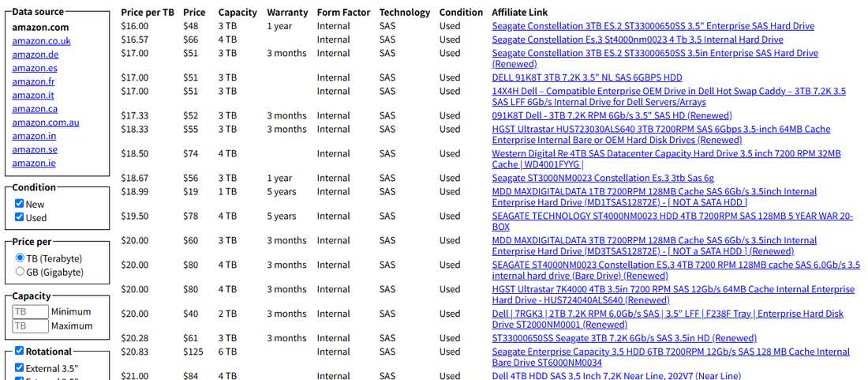Focus the Minimum capacity field
The width and height of the screenshot is (868, 380).
[31, 311]
